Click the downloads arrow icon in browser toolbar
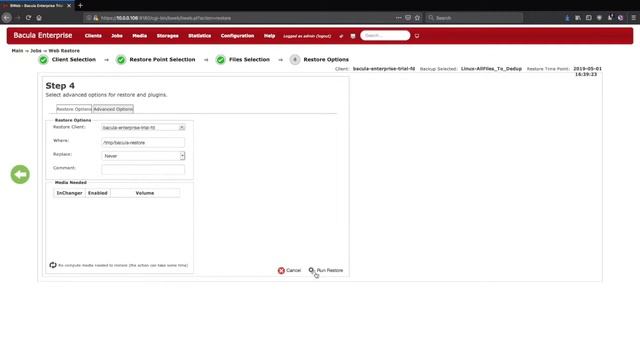 [567, 18]
